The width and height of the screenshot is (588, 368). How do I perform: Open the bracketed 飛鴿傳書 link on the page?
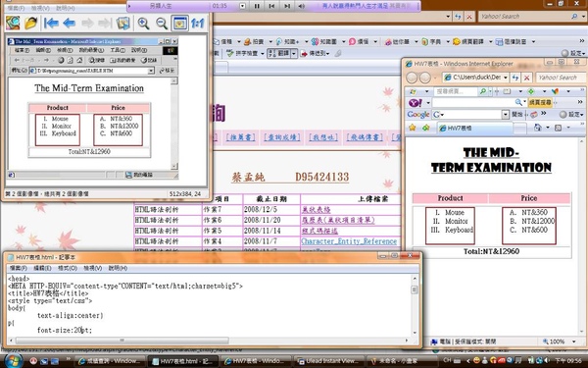pos(365,137)
